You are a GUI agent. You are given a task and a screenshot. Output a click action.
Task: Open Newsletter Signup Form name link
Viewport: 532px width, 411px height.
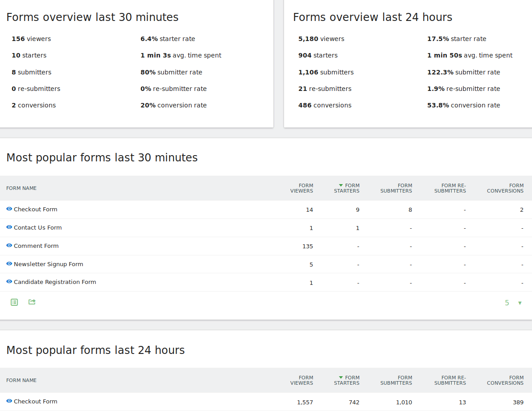tap(48, 264)
